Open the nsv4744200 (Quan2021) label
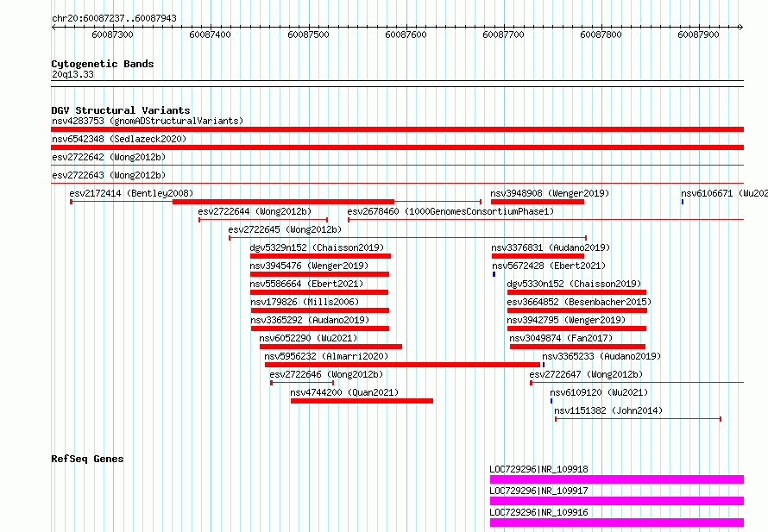Screen dimensions: 768x532 point(344,392)
